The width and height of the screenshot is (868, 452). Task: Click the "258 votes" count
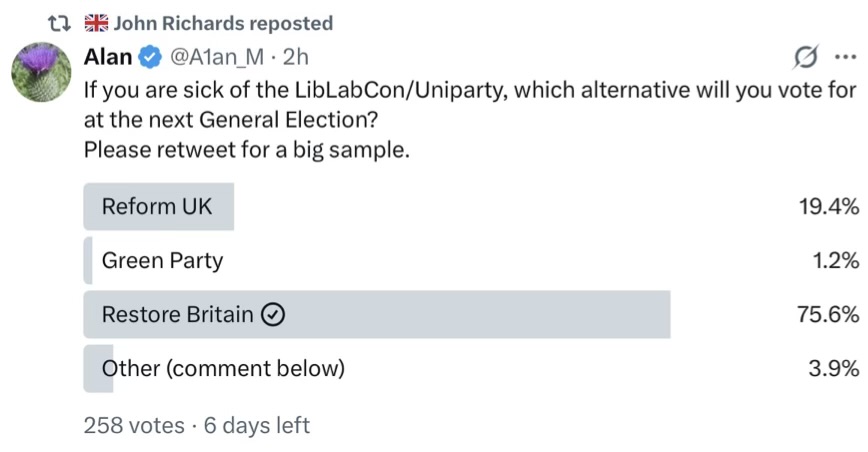(x=134, y=425)
